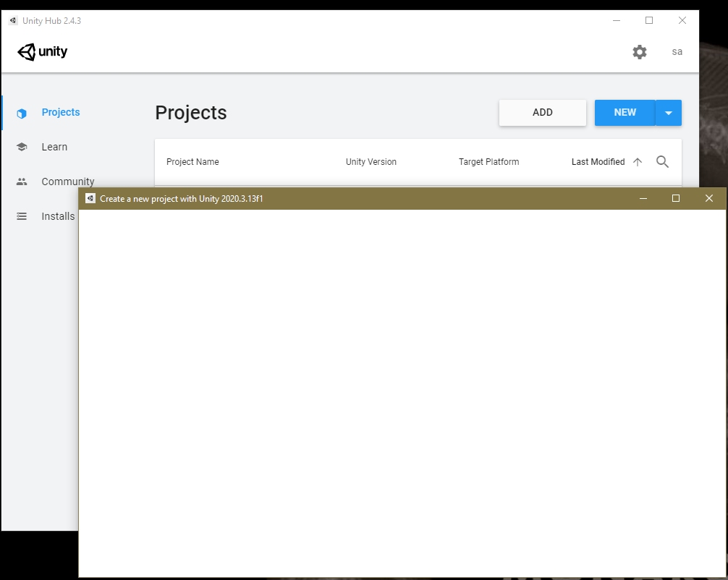Open the Learn section
The width and height of the screenshot is (728, 580).
pos(54,147)
